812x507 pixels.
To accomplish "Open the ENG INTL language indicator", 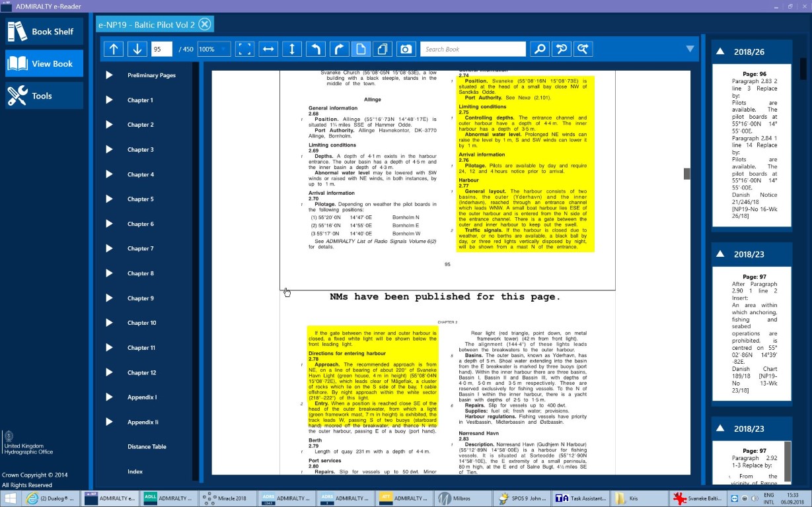I will [x=768, y=498].
